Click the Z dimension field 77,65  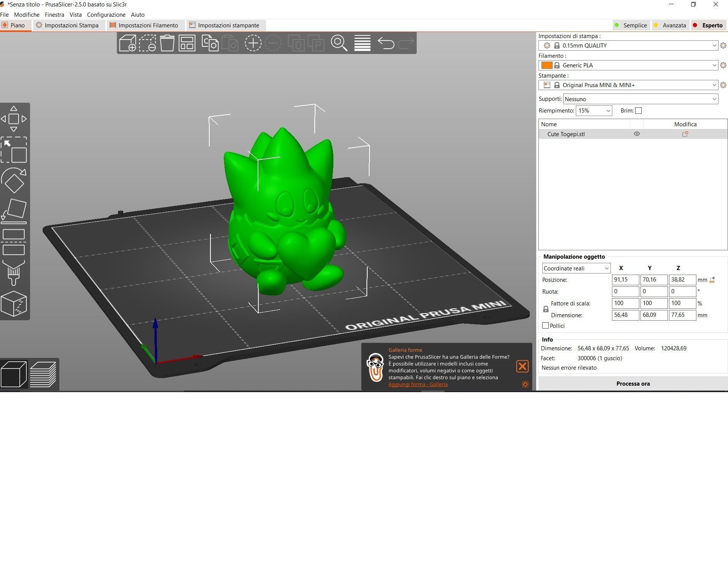[682, 315]
